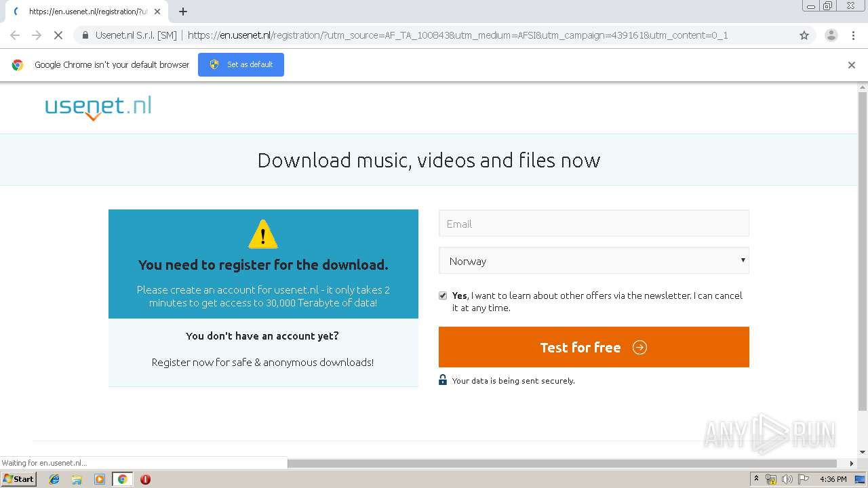The width and height of the screenshot is (868, 488).
Task: Launch Internet Explorer from taskbar
Action: click(x=54, y=479)
